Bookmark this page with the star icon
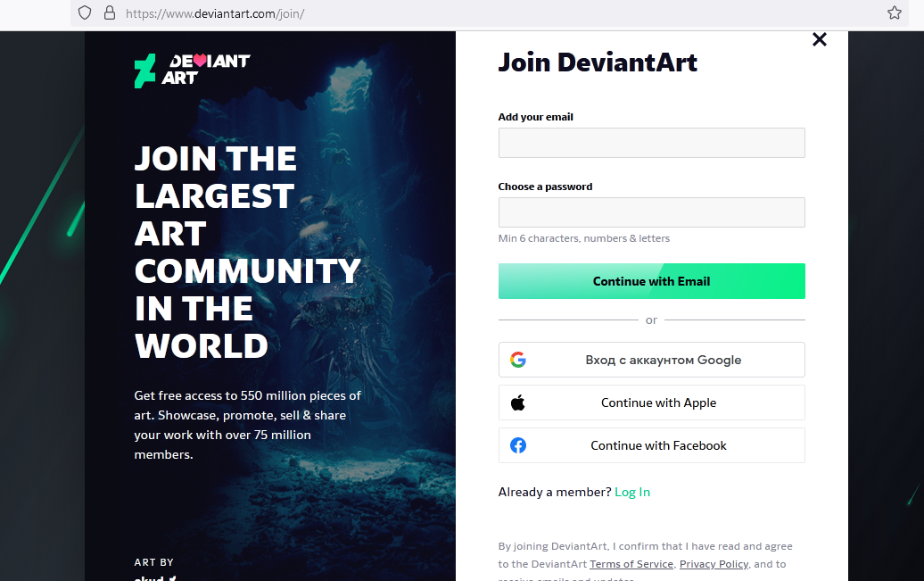This screenshot has height=581, width=924. coord(894,13)
